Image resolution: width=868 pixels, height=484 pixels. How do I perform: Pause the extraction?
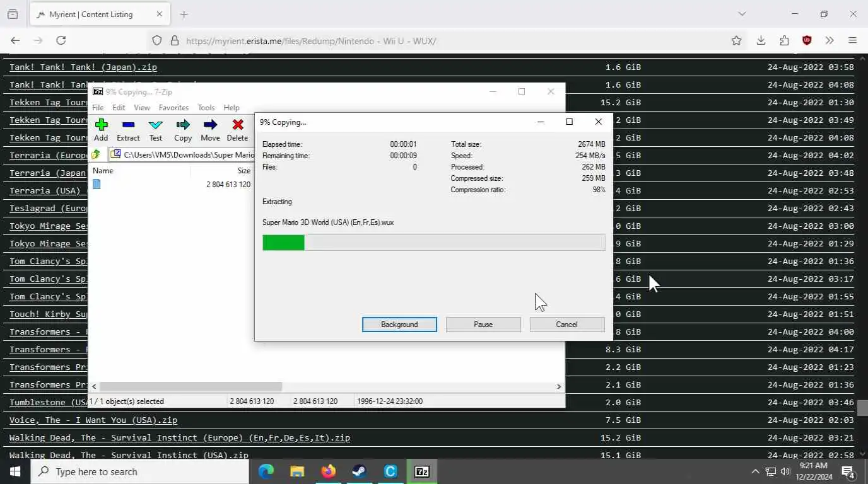[483, 325]
